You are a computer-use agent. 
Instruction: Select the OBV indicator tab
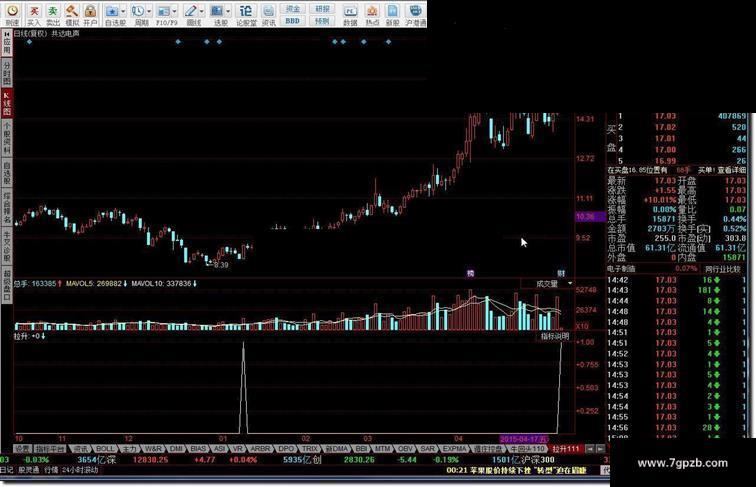point(405,449)
